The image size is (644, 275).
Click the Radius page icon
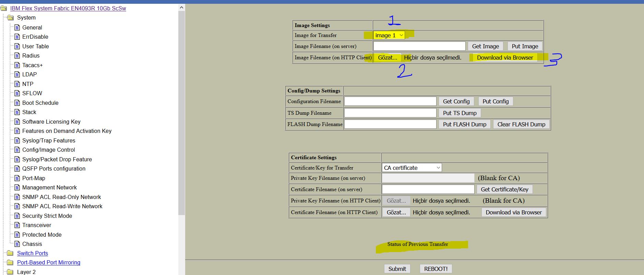[x=17, y=55]
